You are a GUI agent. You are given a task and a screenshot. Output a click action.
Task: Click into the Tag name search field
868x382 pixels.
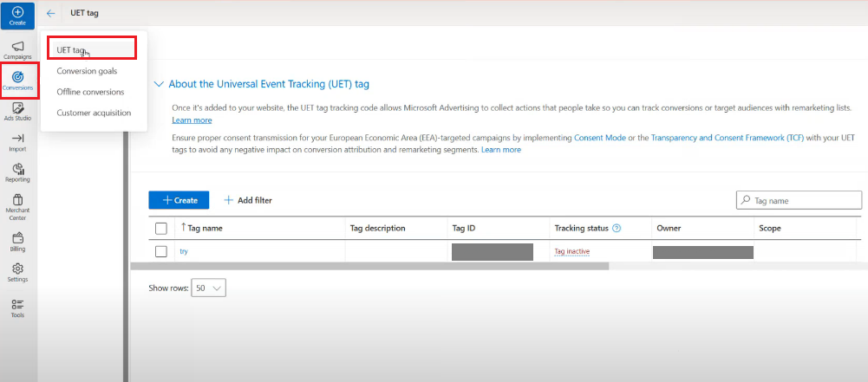(x=799, y=200)
